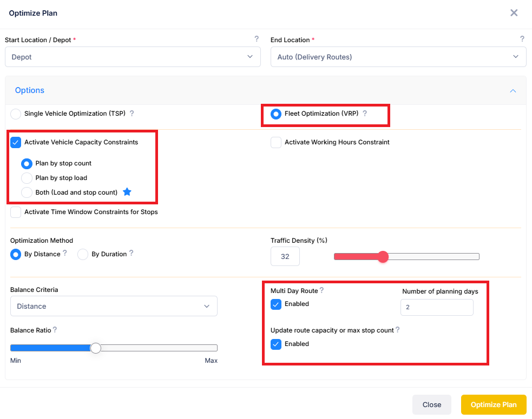Click help icon next to By Duration
This screenshot has width=532, height=419.
(x=131, y=253)
